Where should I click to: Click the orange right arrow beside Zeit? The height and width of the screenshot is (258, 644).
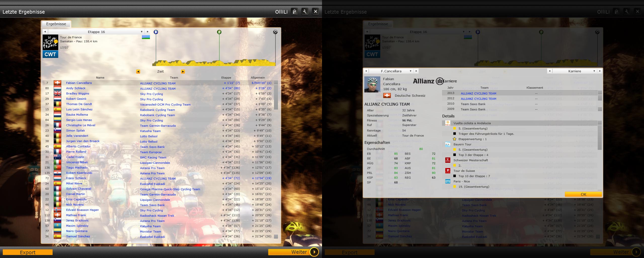coord(183,72)
